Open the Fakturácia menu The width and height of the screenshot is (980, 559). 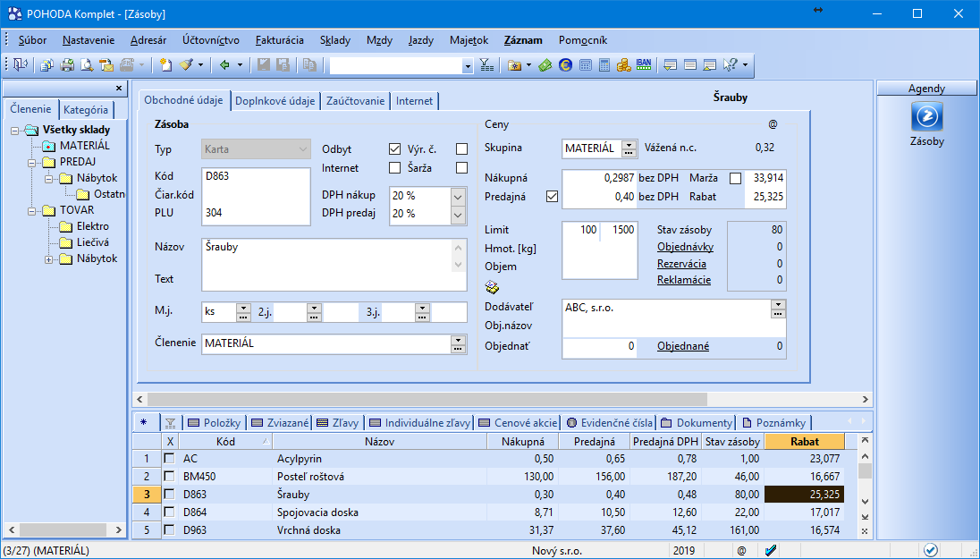(x=279, y=40)
